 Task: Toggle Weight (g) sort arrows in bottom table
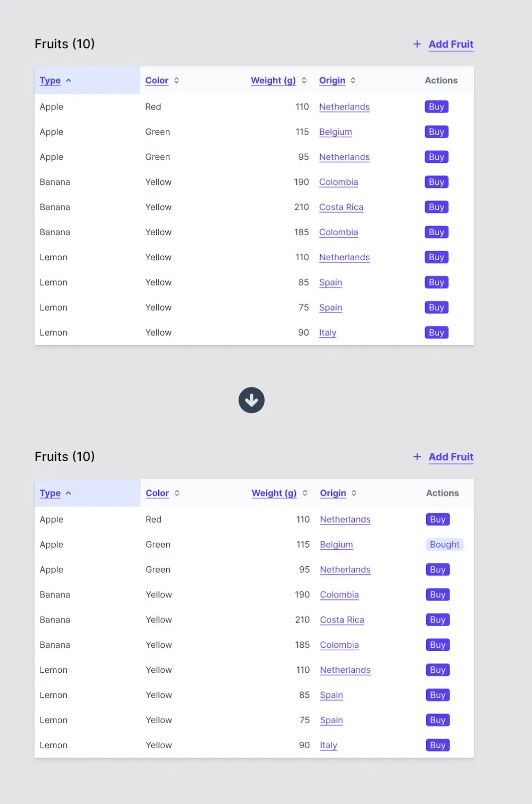(305, 493)
